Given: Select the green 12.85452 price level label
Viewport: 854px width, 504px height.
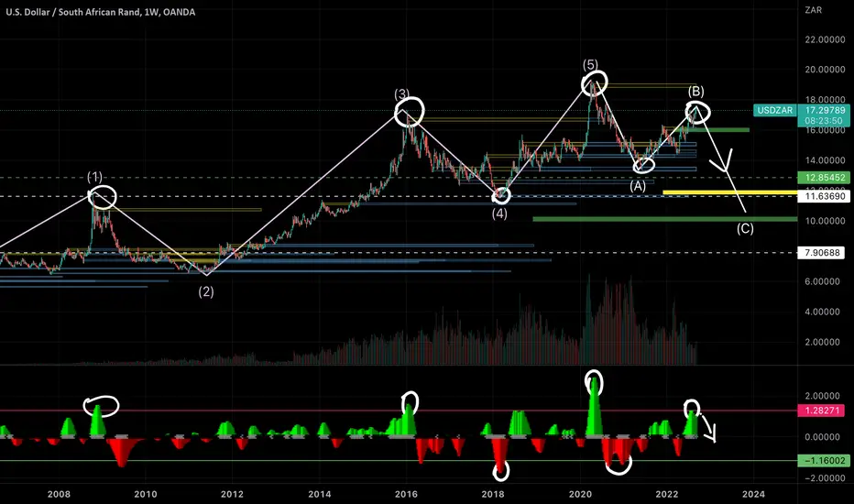Looking at the screenshot, I should 824,178.
